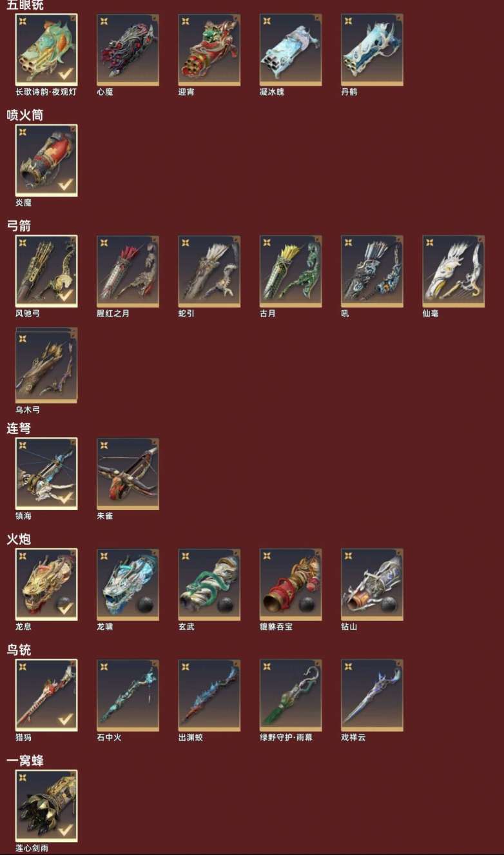Click the checked 炎魔 flamethrower skin

point(46,161)
